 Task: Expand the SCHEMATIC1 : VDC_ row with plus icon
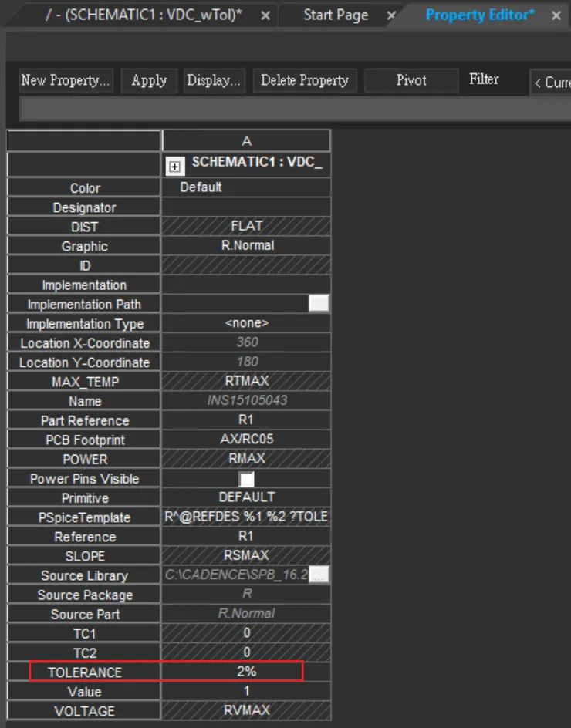(174, 167)
